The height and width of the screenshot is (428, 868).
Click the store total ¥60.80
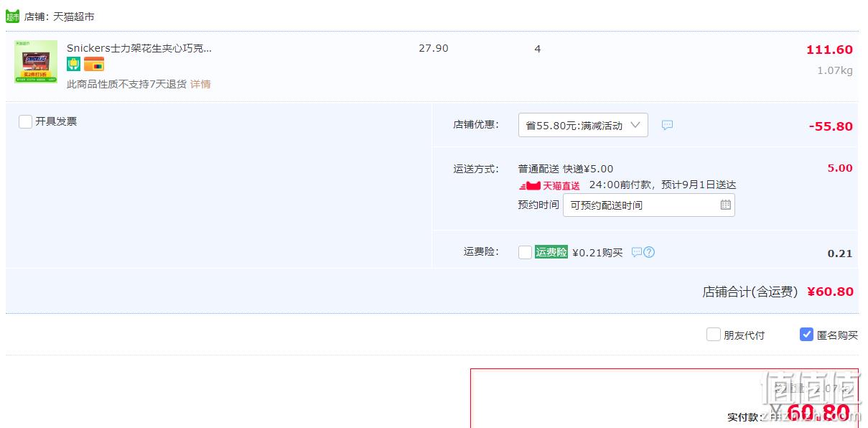pyautogui.click(x=830, y=292)
